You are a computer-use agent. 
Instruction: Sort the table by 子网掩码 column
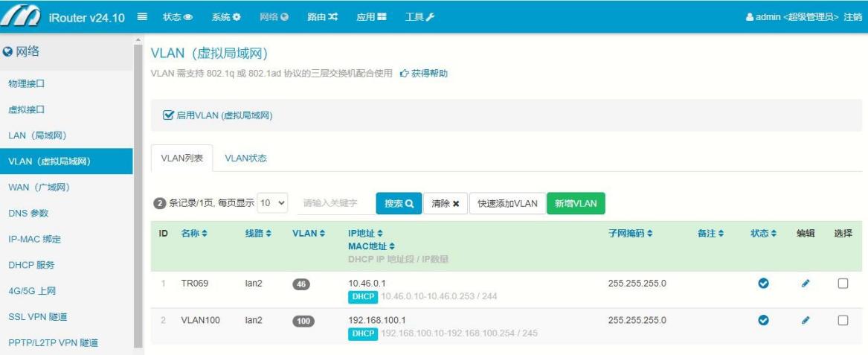pos(631,234)
